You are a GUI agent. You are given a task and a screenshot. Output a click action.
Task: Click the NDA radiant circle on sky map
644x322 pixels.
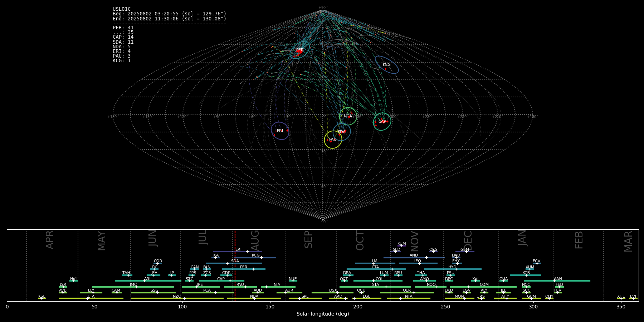click(348, 116)
